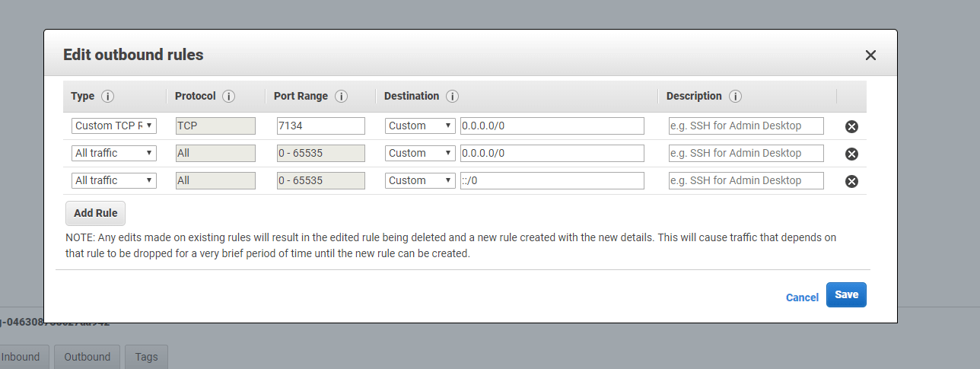Open the Tags tab

146,357
